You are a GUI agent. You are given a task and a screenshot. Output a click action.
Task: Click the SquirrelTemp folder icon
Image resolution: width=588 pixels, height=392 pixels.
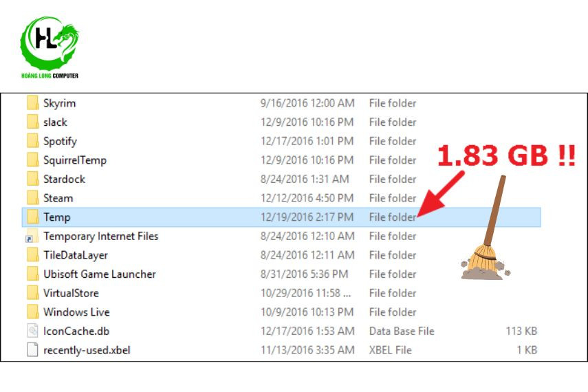(x=32, y=160)
